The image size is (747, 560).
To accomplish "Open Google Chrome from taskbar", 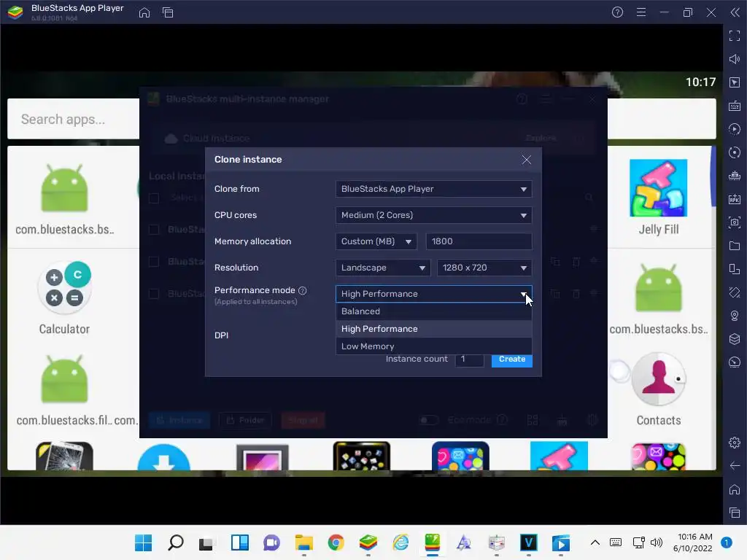I will 336,542.
